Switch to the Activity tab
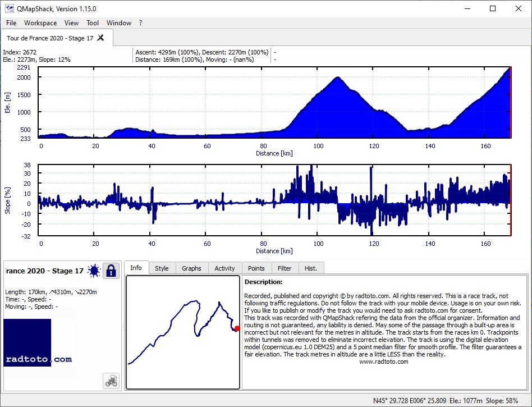 pyautogui.click(x=224, y=268)
